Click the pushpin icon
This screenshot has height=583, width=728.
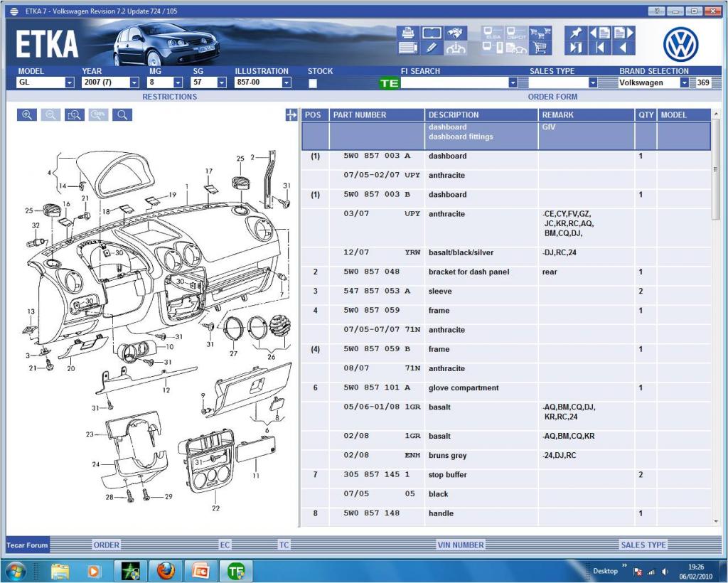click(x=576, y=33)
